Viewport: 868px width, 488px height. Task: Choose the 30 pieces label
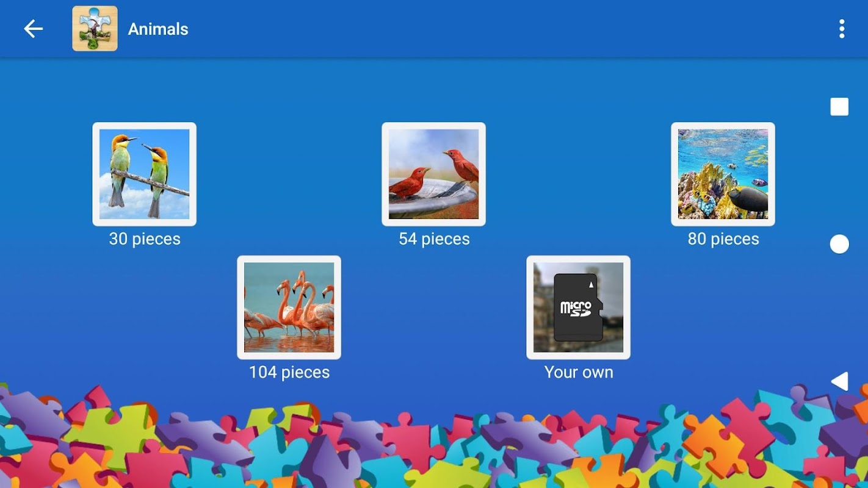click(x=145, y=239)
